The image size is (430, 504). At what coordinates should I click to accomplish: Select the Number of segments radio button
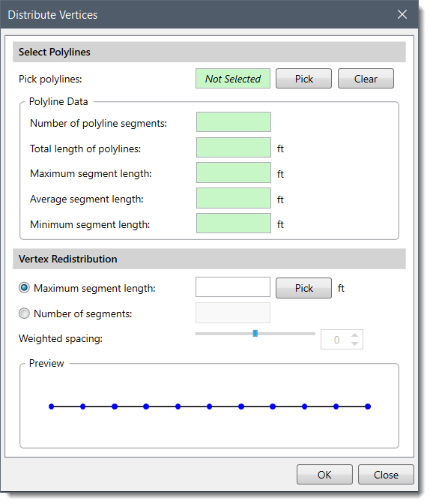point(24,313)
